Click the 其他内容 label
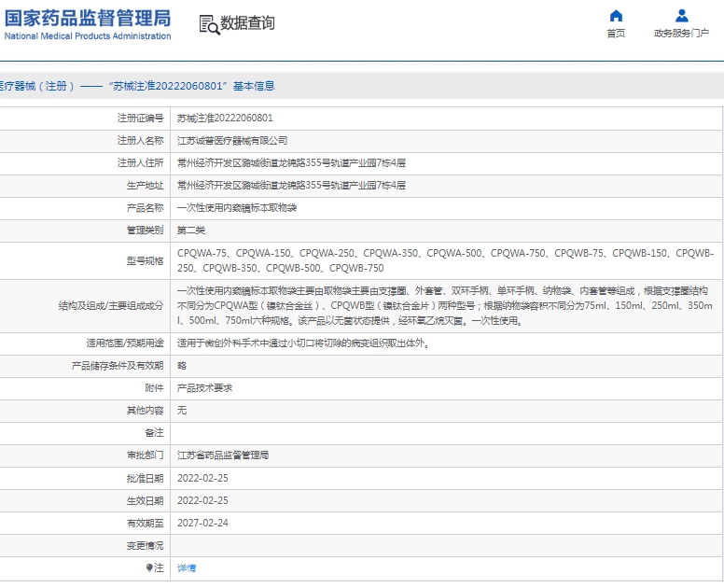This screenshot has height=588, width=724. (145, 410)
